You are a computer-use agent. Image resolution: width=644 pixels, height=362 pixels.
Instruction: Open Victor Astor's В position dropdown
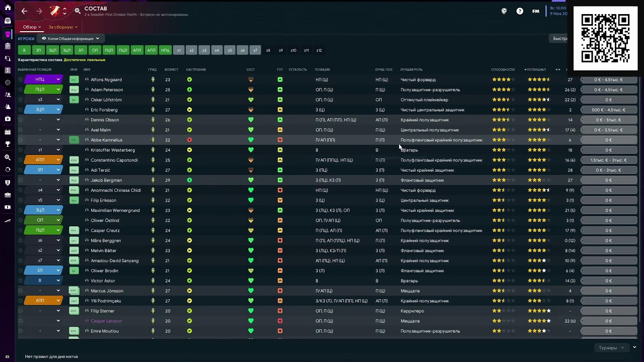click(x=43, y=281)
